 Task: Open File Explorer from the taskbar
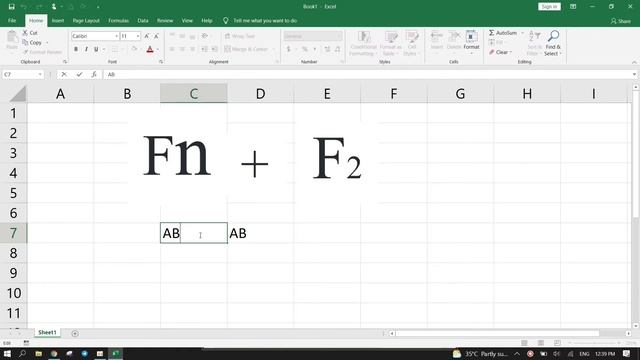38,353
